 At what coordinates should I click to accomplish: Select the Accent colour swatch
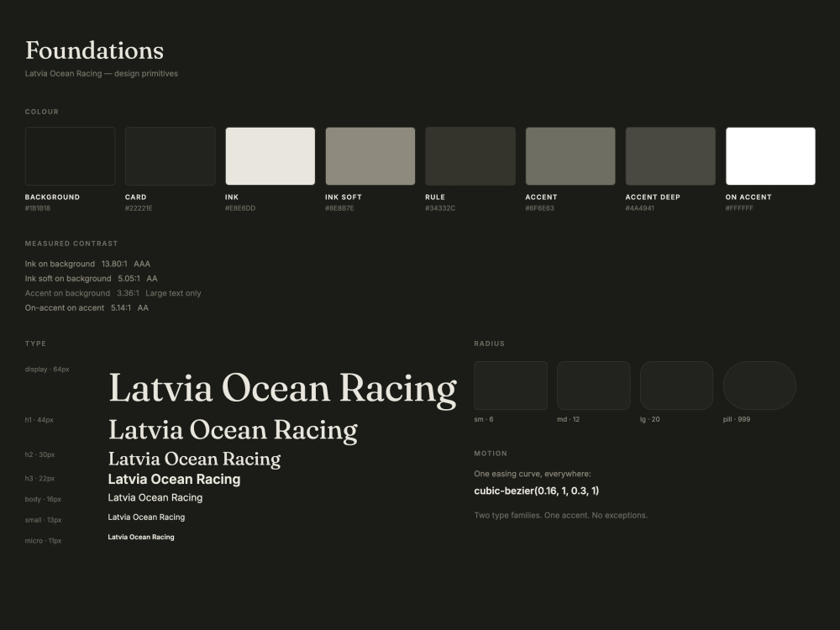[570, 156]
